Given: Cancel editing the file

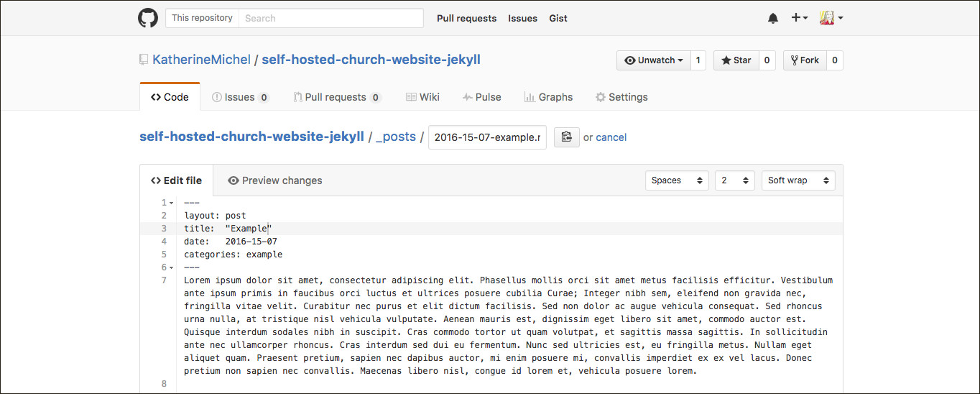Looking at the screenshot, I should tap(611, 137).
